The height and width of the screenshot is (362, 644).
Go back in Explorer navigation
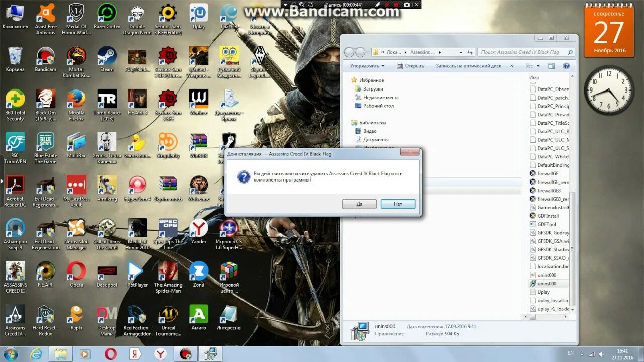pyautogui.click(x=349, y=52)
